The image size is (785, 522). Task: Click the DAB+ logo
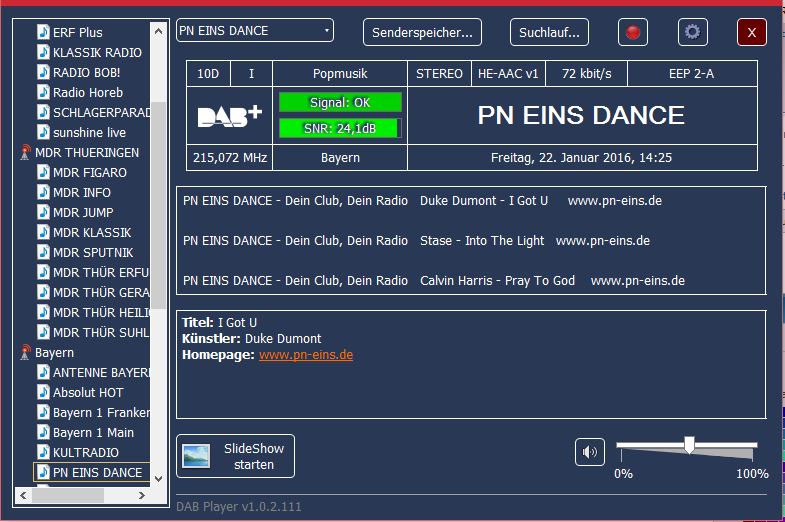[229, 116]
